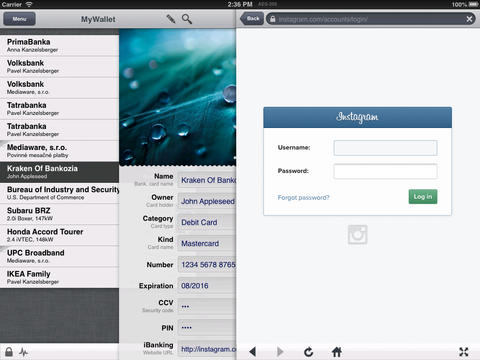
Task: Select the Mediaware, s.r.o. entry
Action: (59, 151)
